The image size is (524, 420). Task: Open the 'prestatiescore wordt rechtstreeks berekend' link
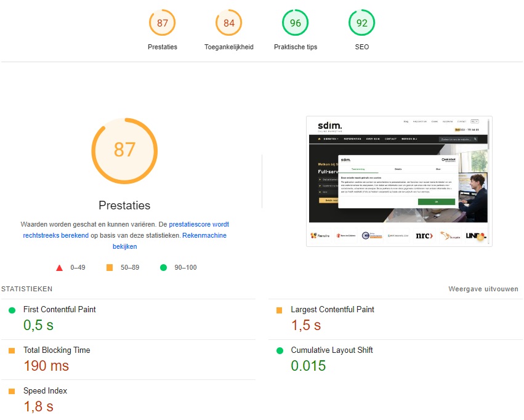198,225
